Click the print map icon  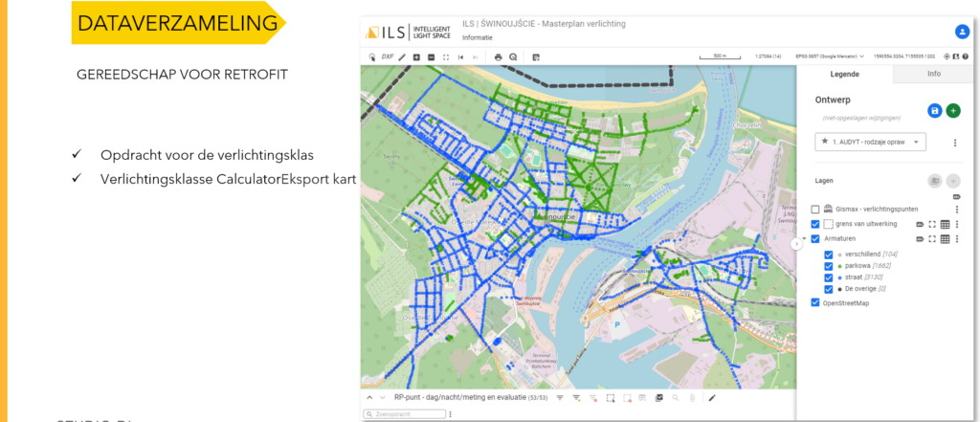click(x=498, y=57)
